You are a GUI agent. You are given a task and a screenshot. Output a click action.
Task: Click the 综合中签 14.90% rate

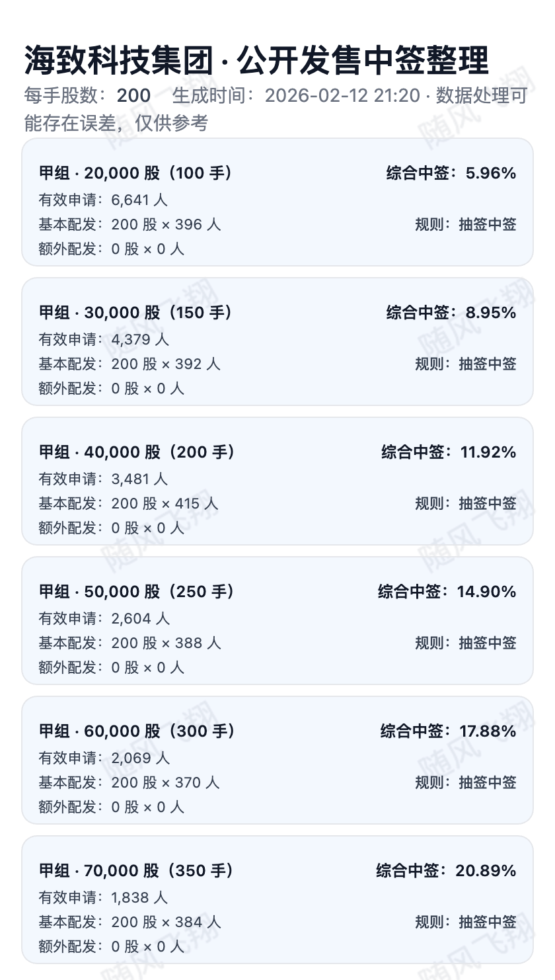pyautogui.click(x=447, y=592)
